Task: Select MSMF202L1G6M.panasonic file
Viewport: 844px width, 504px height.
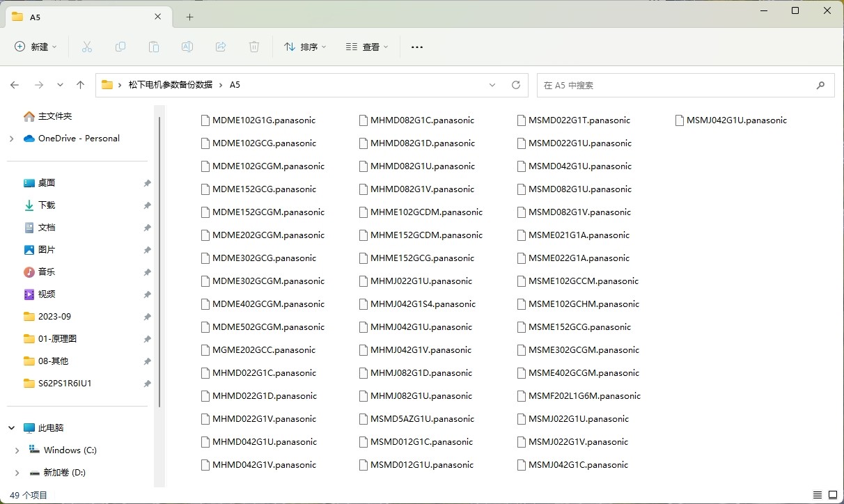Action: (x=579, y=396)
